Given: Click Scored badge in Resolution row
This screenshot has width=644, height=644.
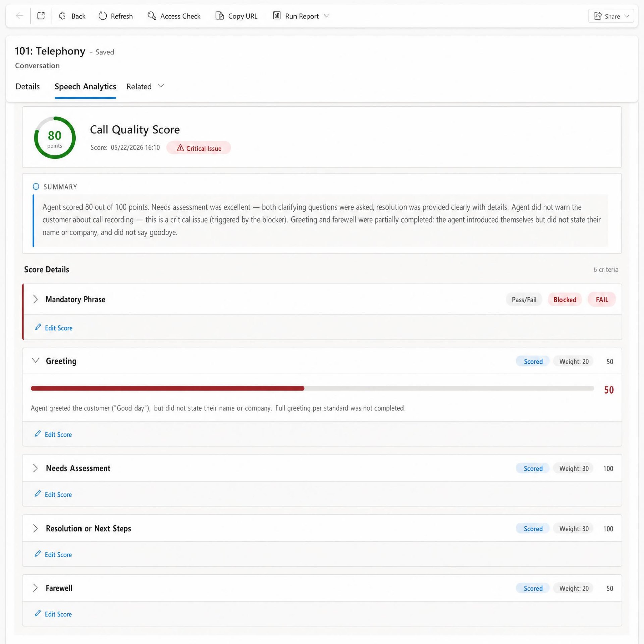Looking at the screenshot, I should pos(533,529).
